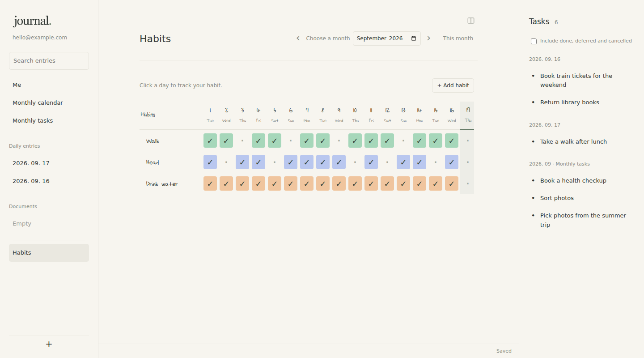Go to previous month arrow
The width and height of the screenshot is (644, 358).
298,38
